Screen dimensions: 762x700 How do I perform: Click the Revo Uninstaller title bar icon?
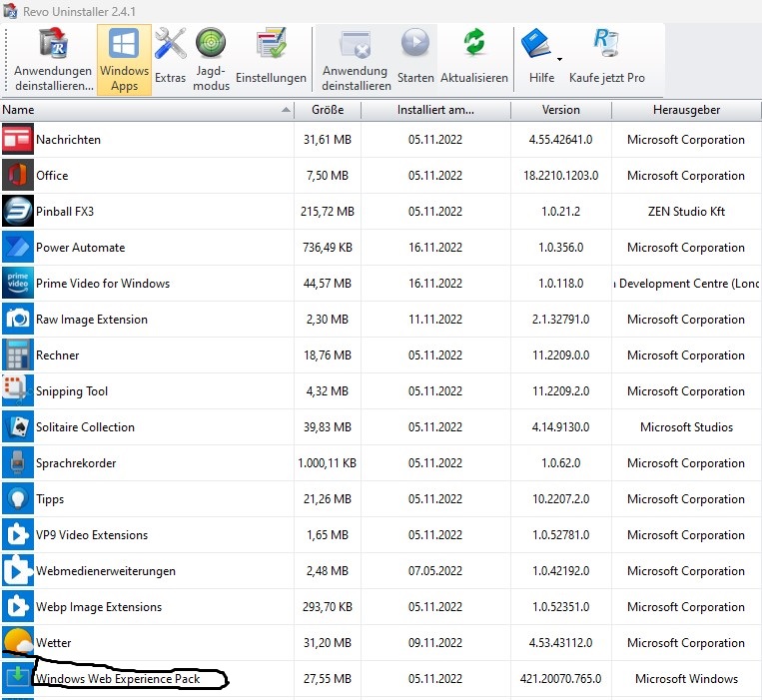[10, 11]
